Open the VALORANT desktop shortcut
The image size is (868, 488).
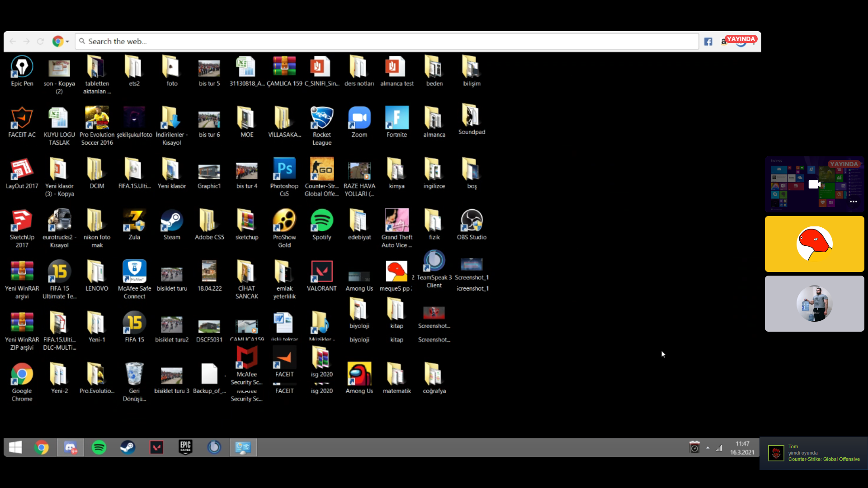[321, 272]
